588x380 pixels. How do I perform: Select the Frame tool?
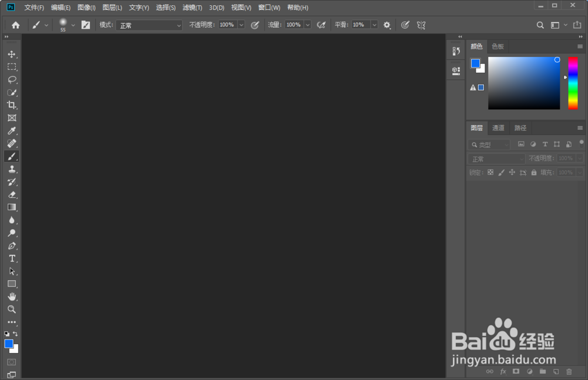tap(12, 117)
